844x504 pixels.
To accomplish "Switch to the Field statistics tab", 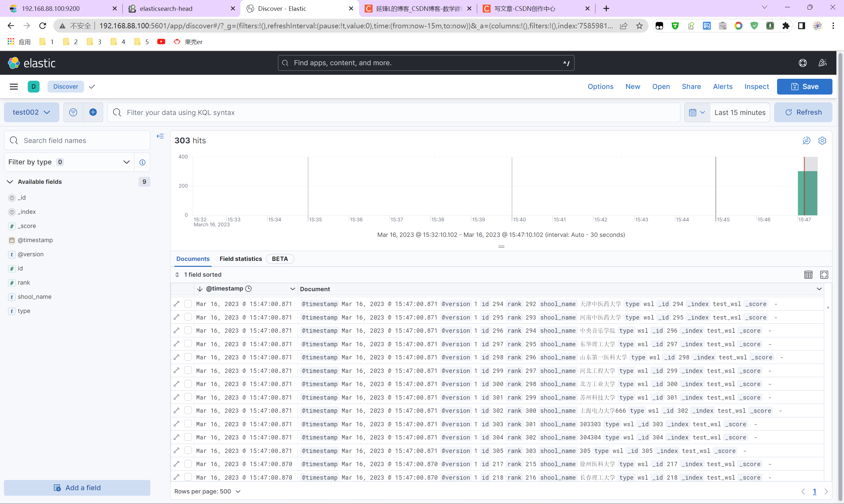I will [240, 259].
